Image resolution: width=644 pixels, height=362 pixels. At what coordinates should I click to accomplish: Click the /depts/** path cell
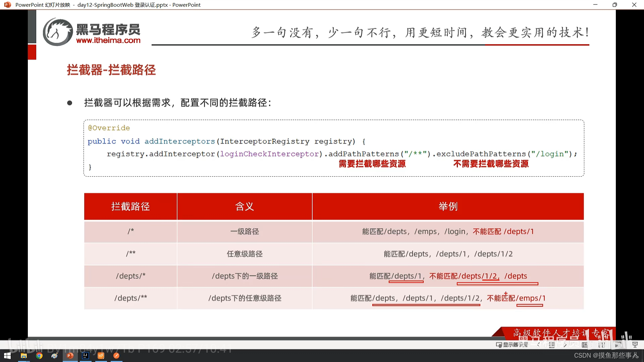pyautogui.click(x=130, y=298)
